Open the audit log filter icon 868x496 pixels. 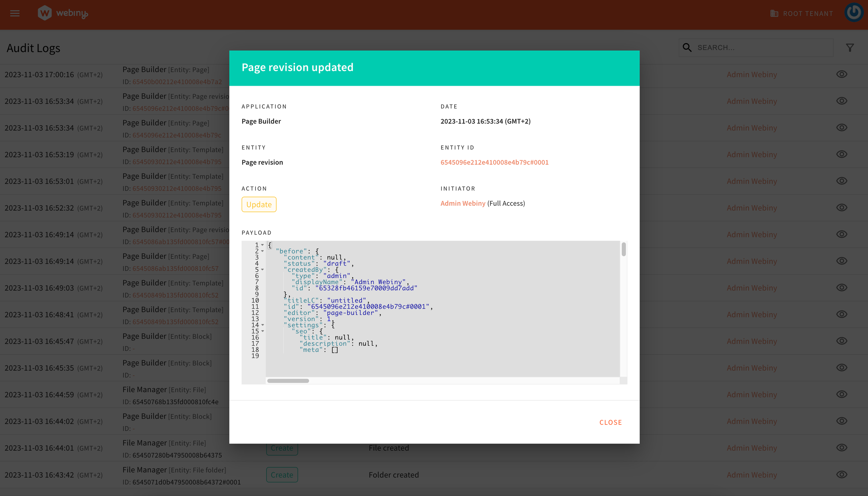[x=850, y=48]
